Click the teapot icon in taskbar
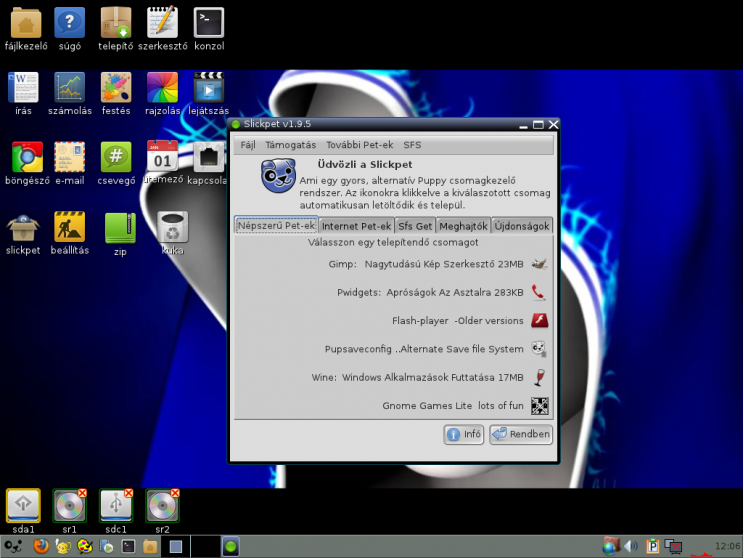 [62, 547]
